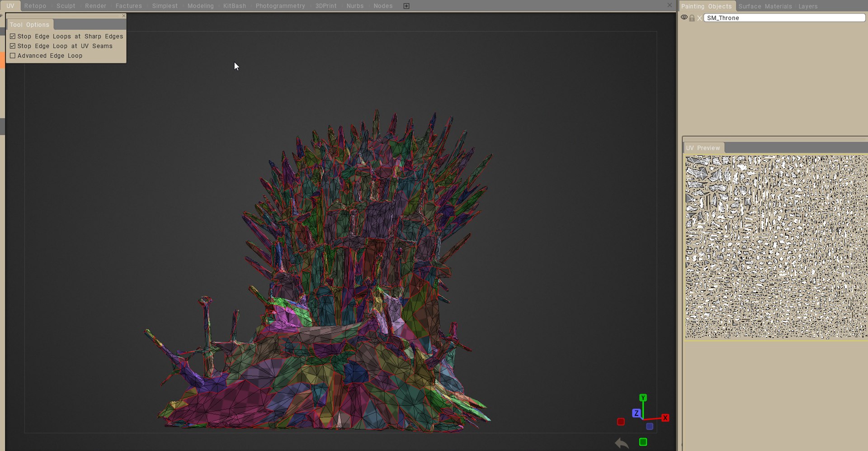Click the grey curved back arrow
Viewport: 868px width, 451px height.
click(x=622, y=443)
